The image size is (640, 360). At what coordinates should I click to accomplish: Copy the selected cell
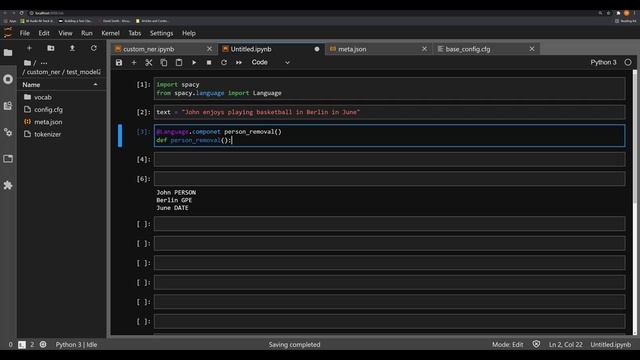(164, 62)
